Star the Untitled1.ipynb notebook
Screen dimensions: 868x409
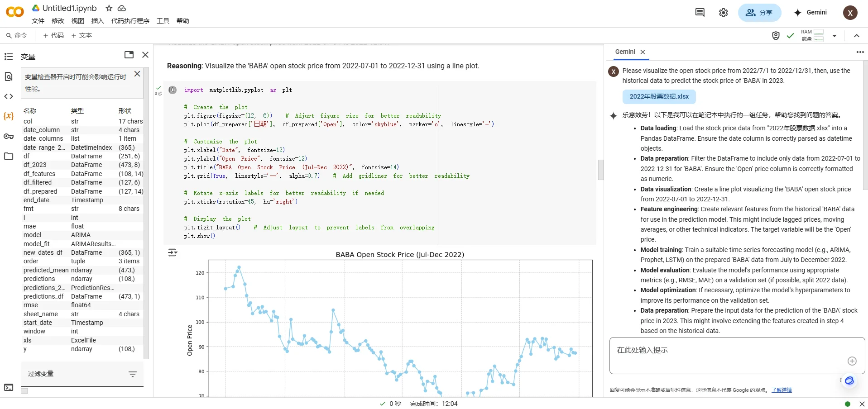coord(109,8)
